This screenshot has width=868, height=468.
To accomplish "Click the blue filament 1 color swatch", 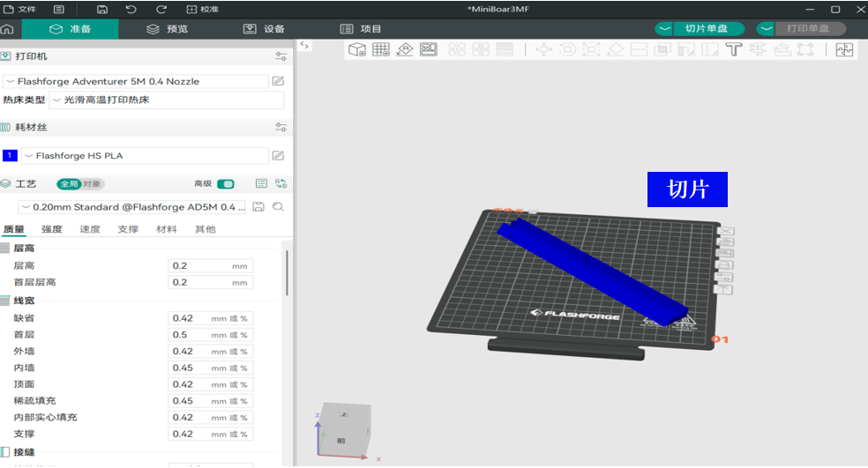I will pos(10,155).
